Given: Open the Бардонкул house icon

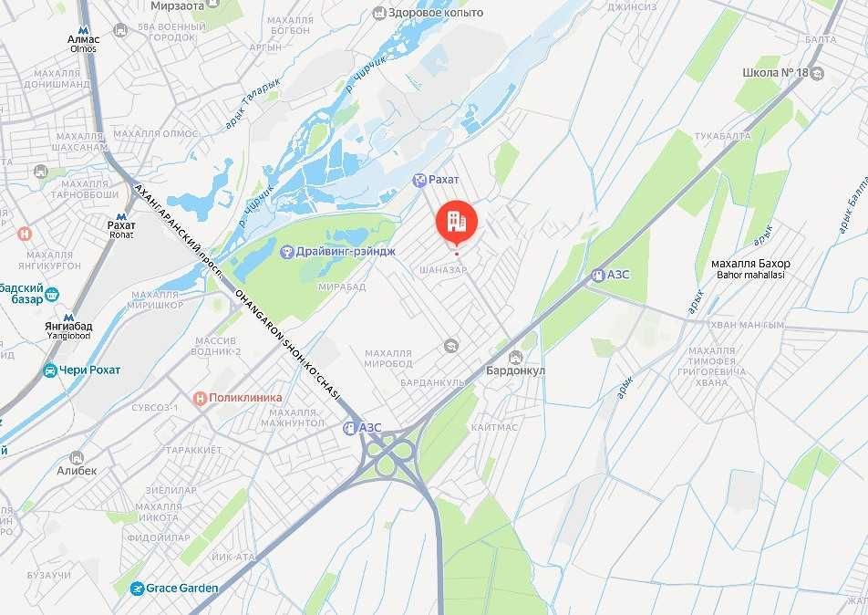Looking at the screenshot, I should click(515, 358).
